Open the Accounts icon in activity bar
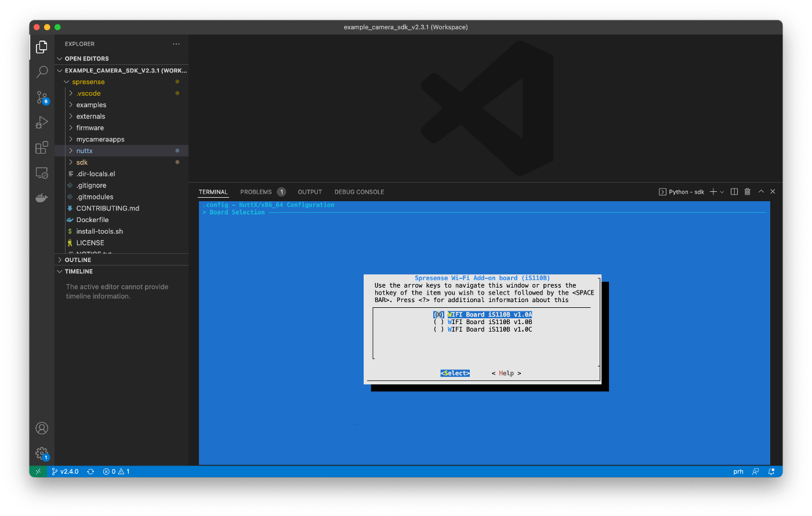 tap(42, 428)
